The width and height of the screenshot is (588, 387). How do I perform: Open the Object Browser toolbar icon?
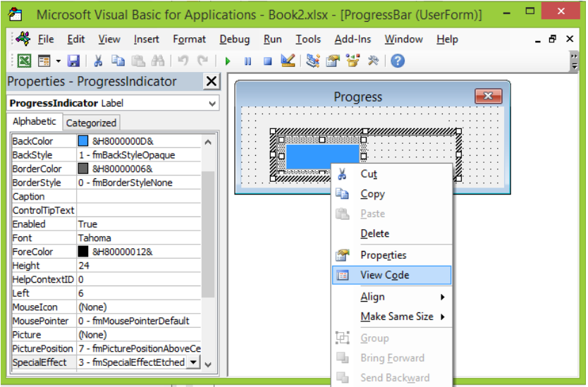click(353, 61)
